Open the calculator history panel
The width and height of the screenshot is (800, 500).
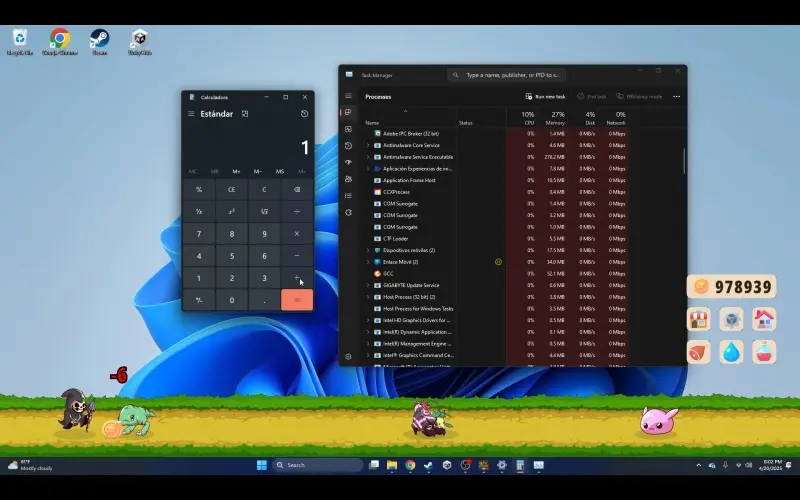pyautogui.click(x=304, y=114)
